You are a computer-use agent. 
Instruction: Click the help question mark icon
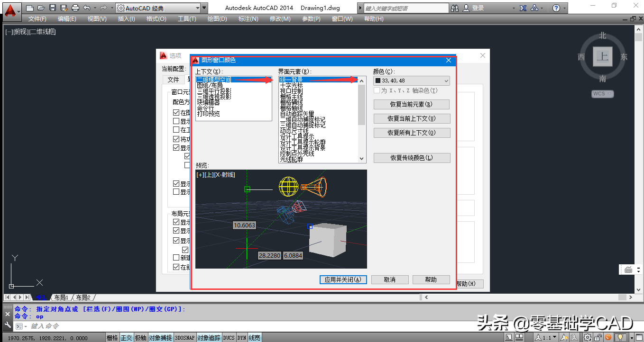556,8
